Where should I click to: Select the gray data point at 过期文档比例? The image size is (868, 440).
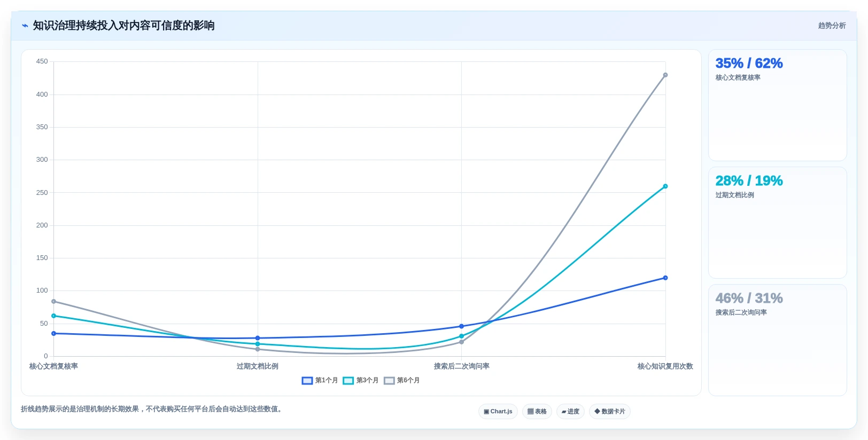258,349
